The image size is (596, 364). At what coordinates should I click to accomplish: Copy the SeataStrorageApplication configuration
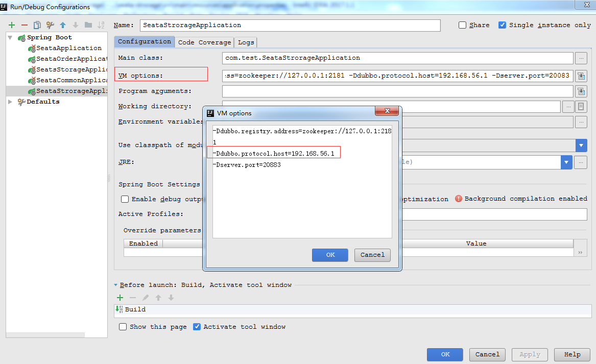tap(37, 25)
